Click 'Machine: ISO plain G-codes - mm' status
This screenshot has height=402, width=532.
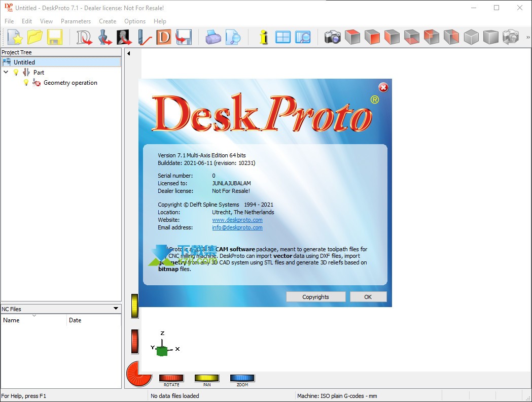click(x=337, y=396)
